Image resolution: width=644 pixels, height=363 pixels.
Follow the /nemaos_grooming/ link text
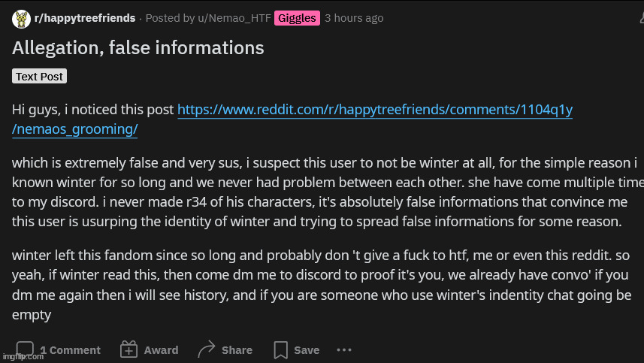click(74, 129)
